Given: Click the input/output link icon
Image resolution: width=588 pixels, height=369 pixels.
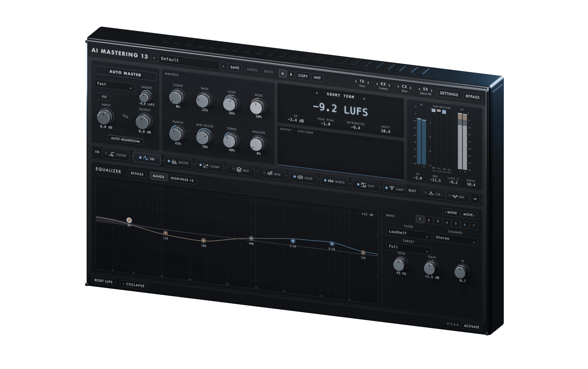Looking at the screenshot, I should pos(125,116).
